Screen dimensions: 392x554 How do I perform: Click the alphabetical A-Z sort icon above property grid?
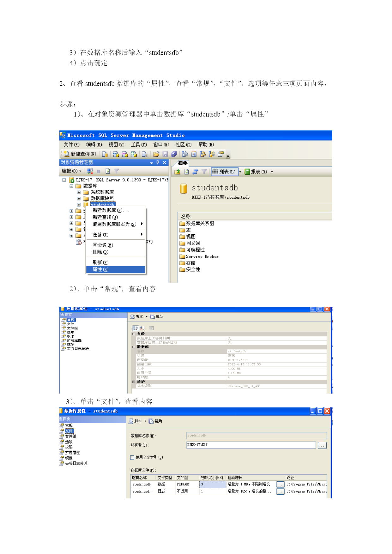(142, 328)
